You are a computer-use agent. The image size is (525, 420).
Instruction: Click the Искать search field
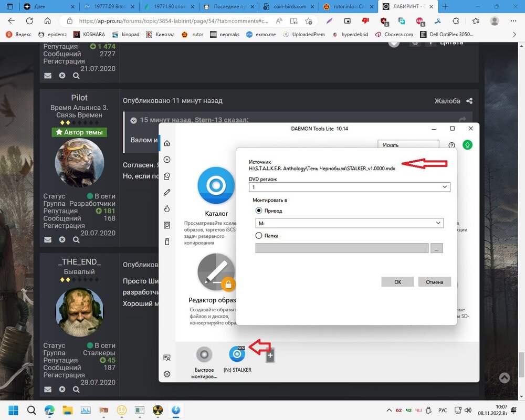(408, 145)
